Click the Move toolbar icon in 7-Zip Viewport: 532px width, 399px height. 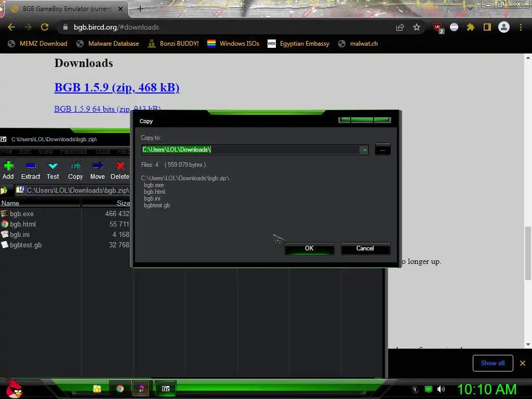pyautogui.click(x=97, y=170)
